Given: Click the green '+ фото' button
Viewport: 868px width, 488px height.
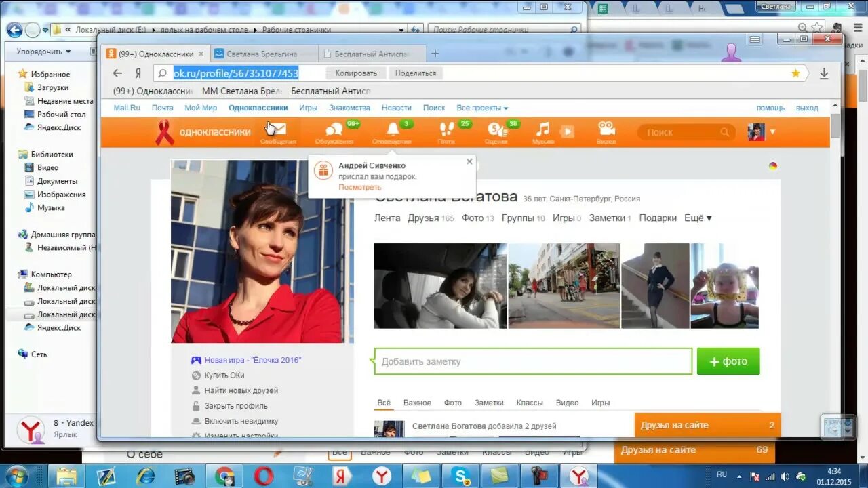Looking at the screenshot, I should pos(728,361).
